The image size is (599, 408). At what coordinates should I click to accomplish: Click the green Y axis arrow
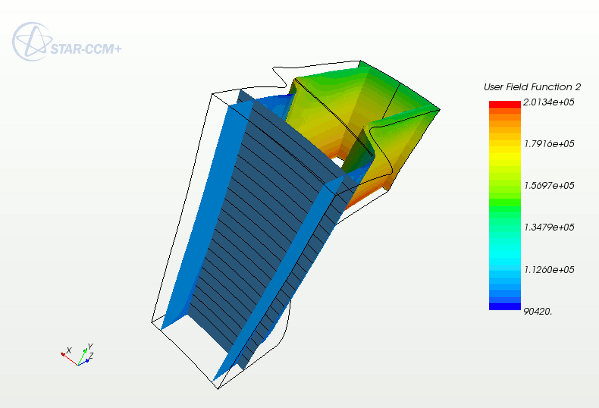(x=82, y=356)
